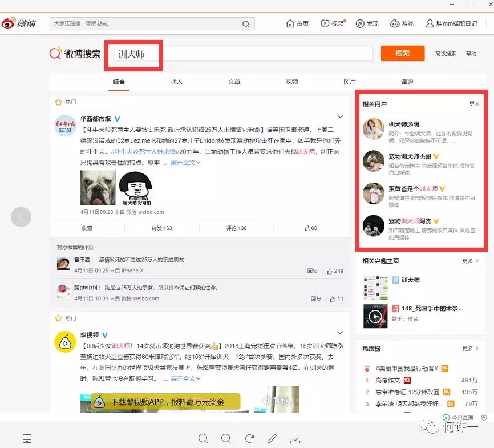The image size is (494, 448).
Task: Like 各不啬's comment with 249 likes
Action: tap(335, 271)
